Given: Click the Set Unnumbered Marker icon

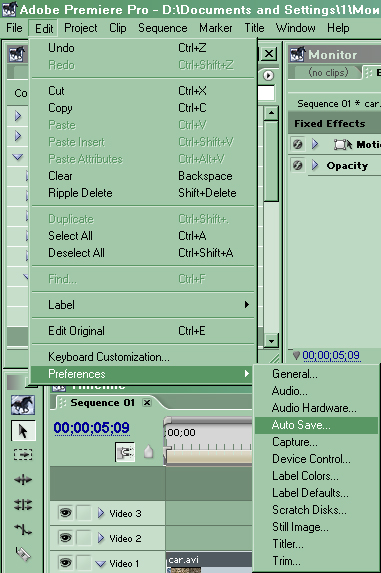Looking at the screenshot, I should click(148, 452).
